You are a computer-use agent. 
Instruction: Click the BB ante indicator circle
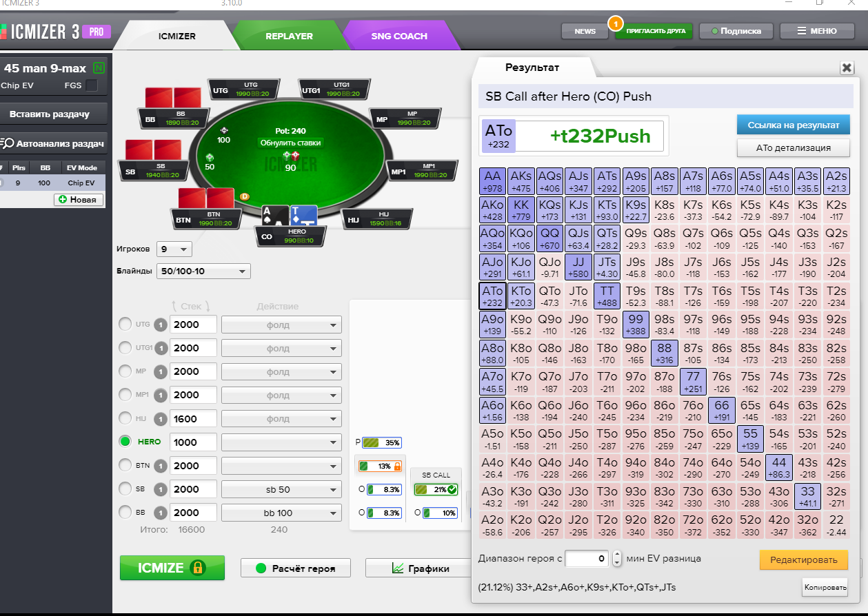tap(160, 512)
